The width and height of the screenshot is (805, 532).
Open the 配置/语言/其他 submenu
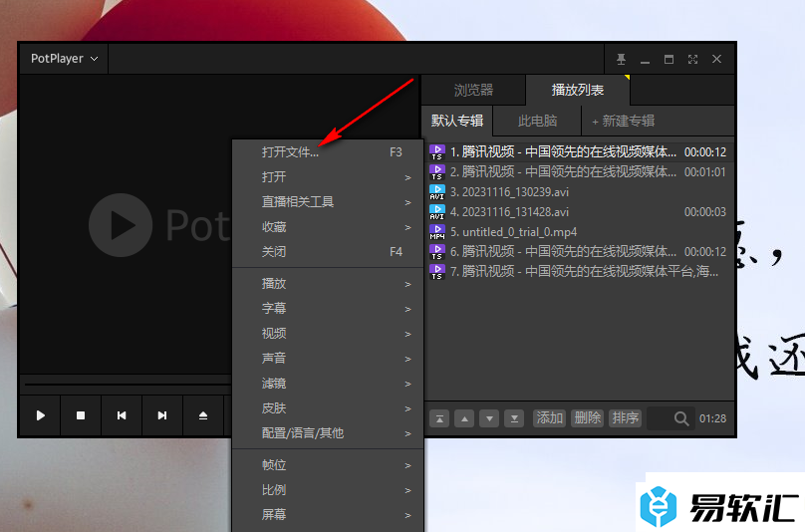[x=329, y=433]
